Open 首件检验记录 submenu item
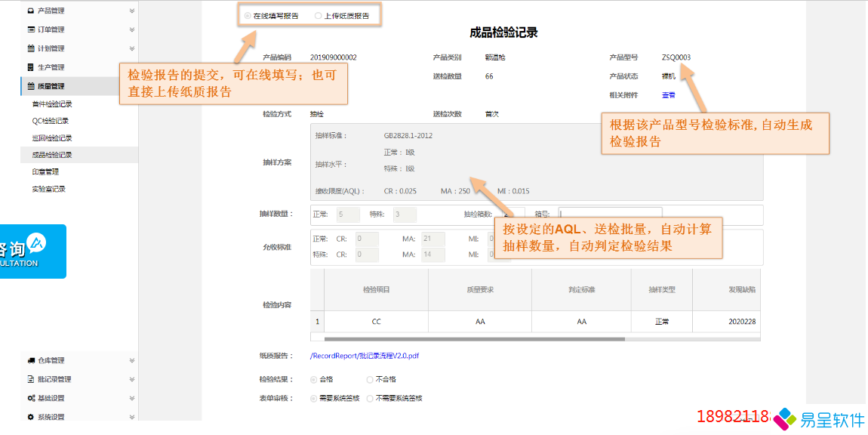Screen dimensions: 868x435 point(52,104)
